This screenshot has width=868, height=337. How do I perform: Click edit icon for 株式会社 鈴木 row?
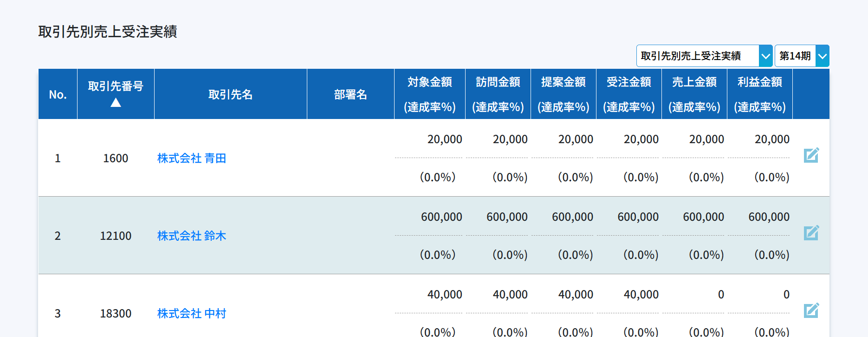(811, 233)
